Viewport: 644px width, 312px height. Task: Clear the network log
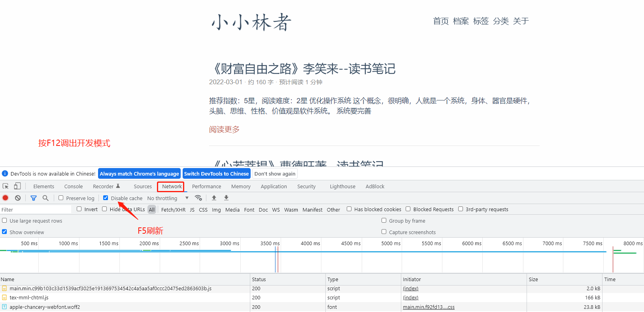(18, 198)
